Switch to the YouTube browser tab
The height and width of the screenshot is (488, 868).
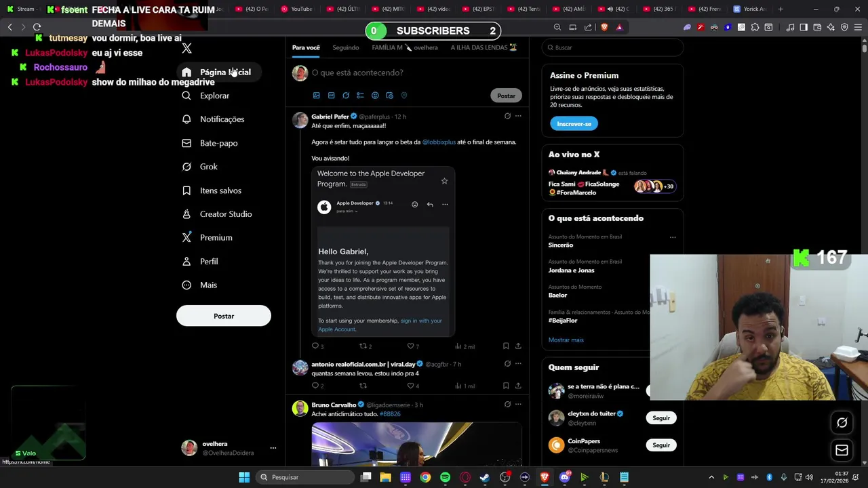click(296, 9)
